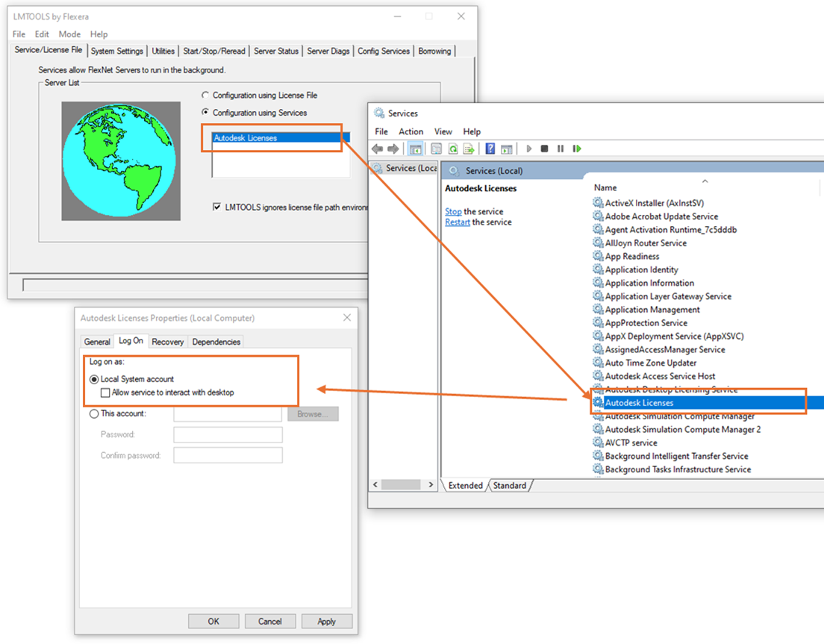Click gear icon beside Adobe Acrobat Update Service
The image size is (824, 644).
point(598,216)
